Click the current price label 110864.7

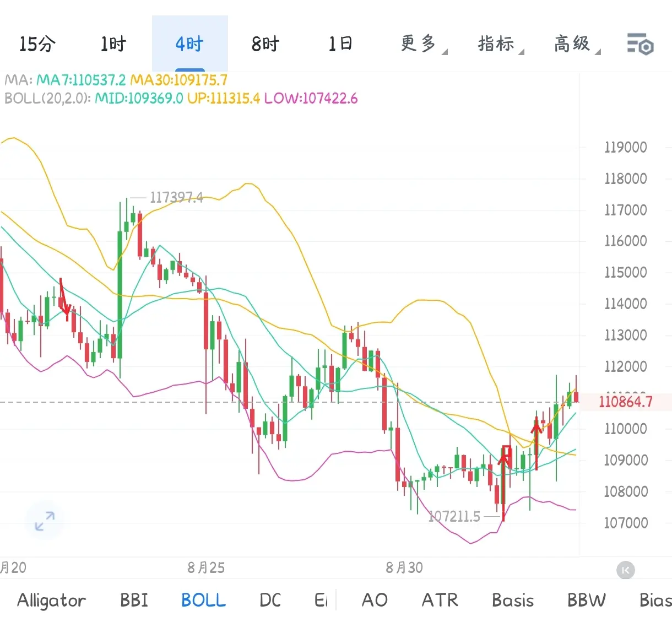pyautogui.click(x=626, y=402)
